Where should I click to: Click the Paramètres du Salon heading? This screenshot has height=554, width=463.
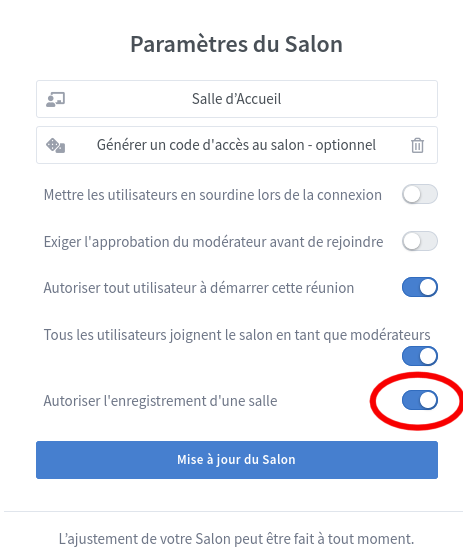(x=236, y=44)
